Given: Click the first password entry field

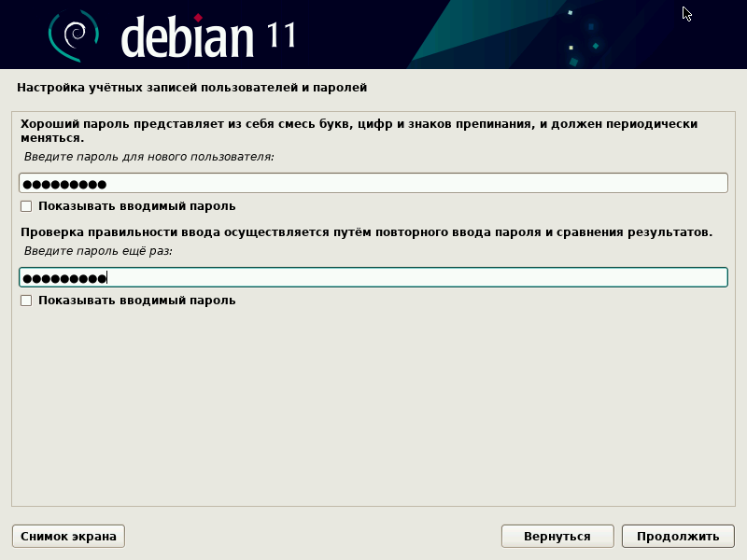Looking at the screenshot, I should [373, 183].
